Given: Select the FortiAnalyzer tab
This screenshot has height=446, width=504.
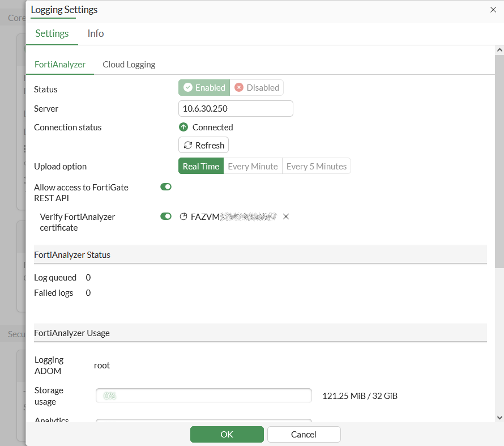Looking at the screenshot, I should pyautogui.click(x=60, y=65).
